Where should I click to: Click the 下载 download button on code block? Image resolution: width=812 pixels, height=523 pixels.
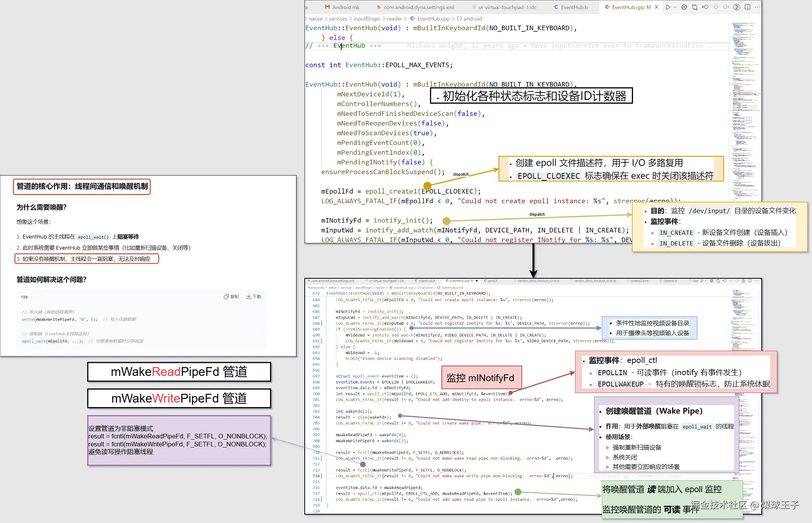pos(254,297)
